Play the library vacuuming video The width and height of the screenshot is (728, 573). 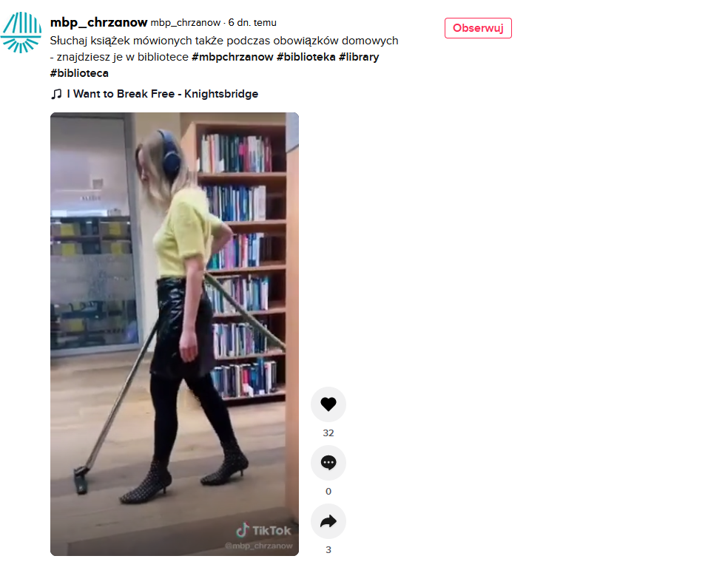click(175, 334)
